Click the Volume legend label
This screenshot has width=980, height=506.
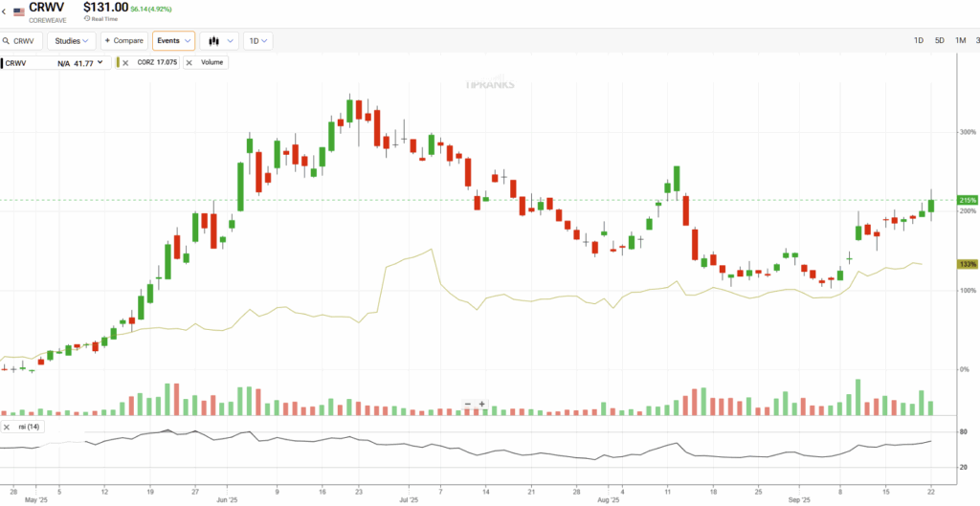click(x=212, y=62)
